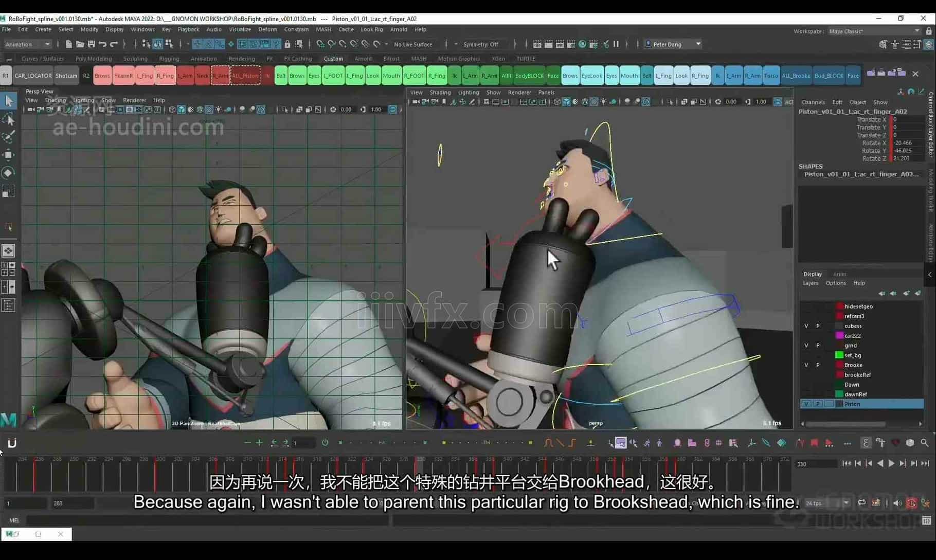Click the New Scene icon
936x560 pixels.
click(68, 44)
